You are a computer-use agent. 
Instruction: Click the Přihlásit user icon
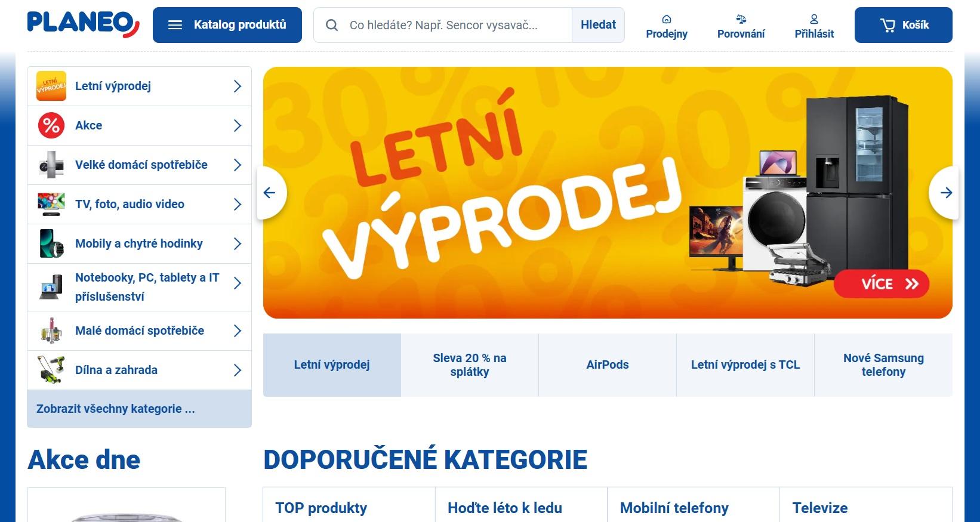coord(814,19)
